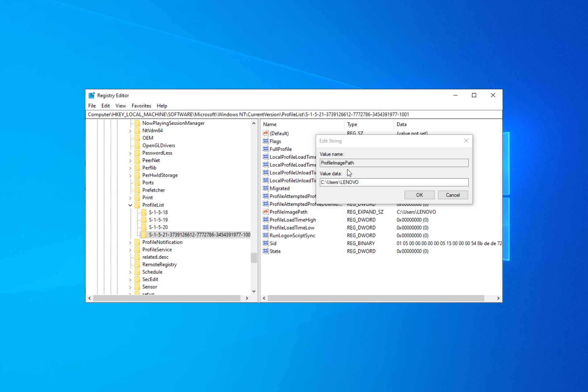Expand the PeerNet key
588x392 pixels.
pyautogui.click(x=130, y=160)
